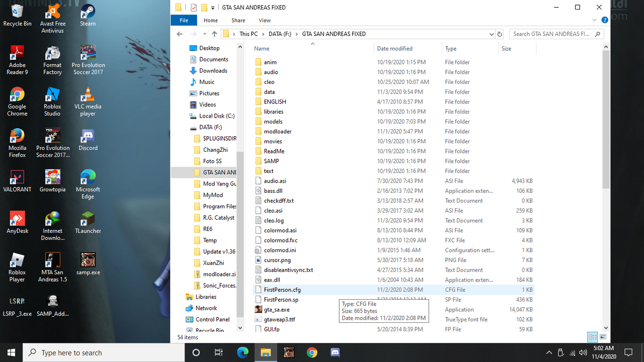Launch the Format Factory desktop shortcut
Screen dimensions: 644x362
pos(52,60)
